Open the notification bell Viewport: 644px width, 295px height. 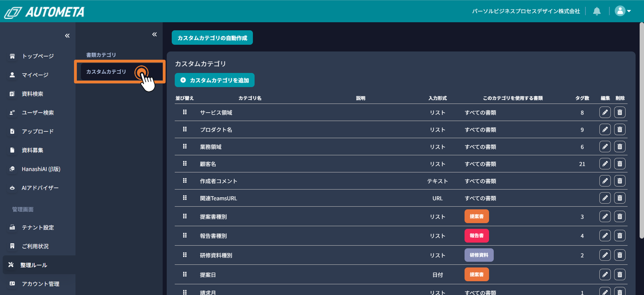[x=597, y=11]
